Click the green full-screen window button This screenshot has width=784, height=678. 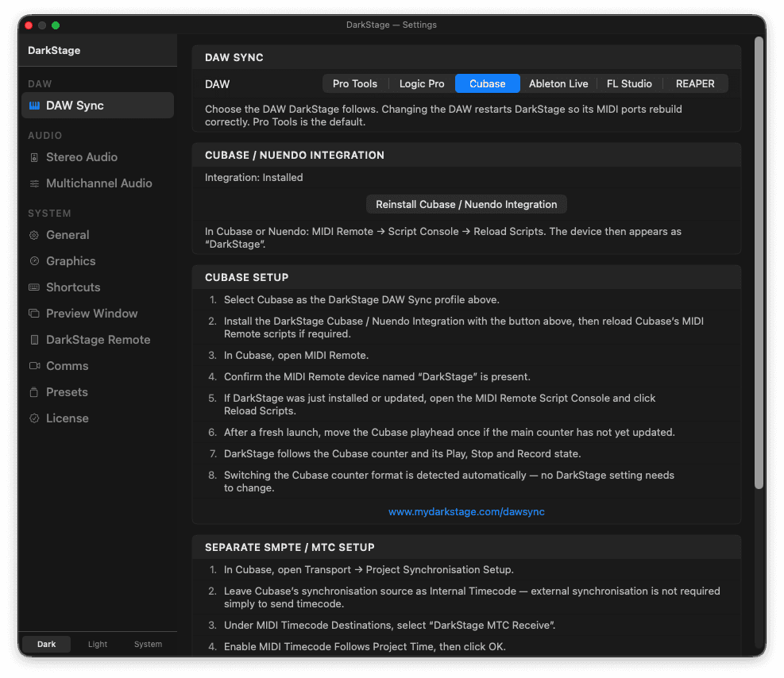click(x=56, y=25)
